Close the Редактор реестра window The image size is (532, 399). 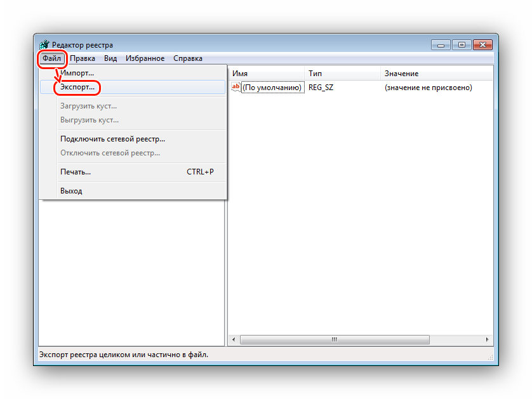click(x=482, y=44)
